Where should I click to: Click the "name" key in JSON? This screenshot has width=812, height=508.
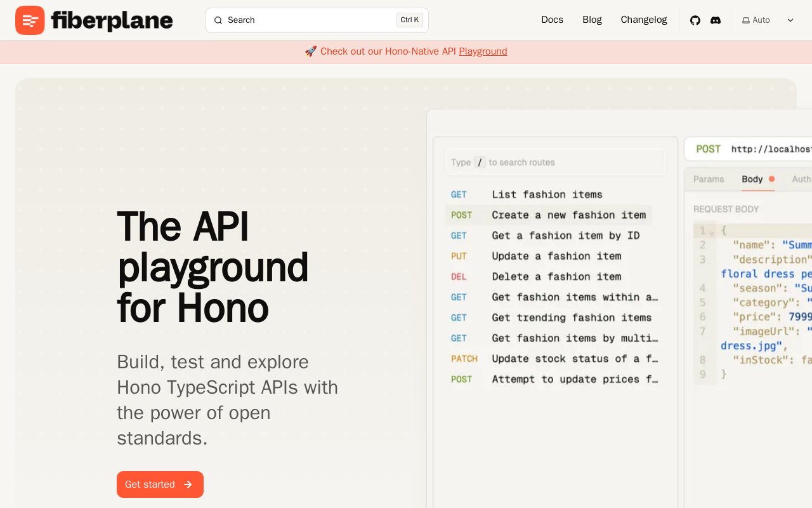click(x=752, y=245)
